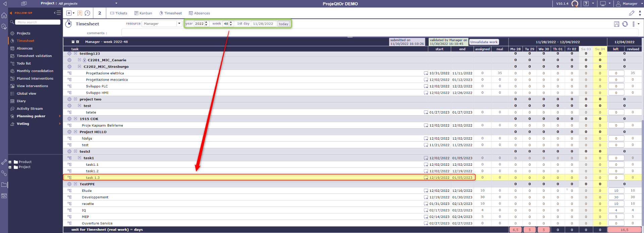
Task: Click the gear icon next to TestPPE
Action: [69, 184]
